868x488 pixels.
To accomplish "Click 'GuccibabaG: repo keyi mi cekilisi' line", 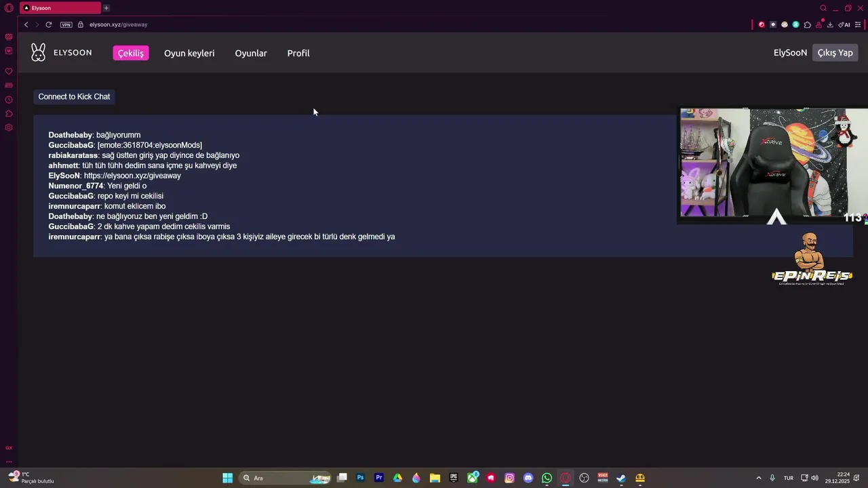I will pos(106,196).
